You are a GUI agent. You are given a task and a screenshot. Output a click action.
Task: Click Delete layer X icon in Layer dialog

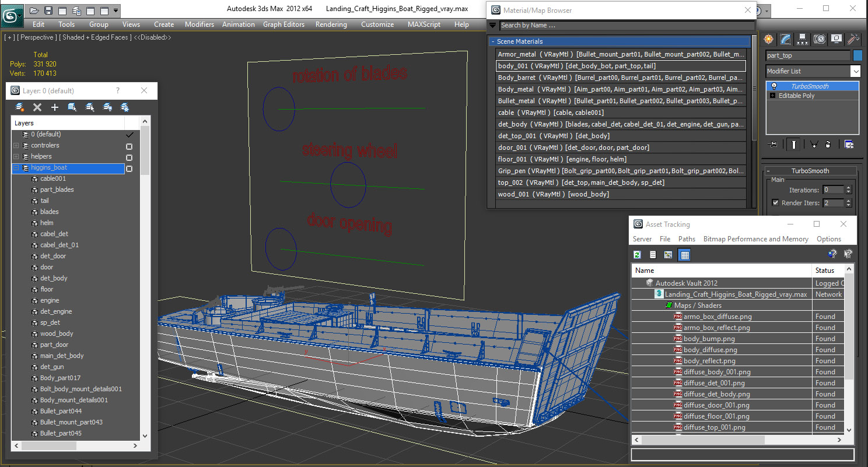37,107
